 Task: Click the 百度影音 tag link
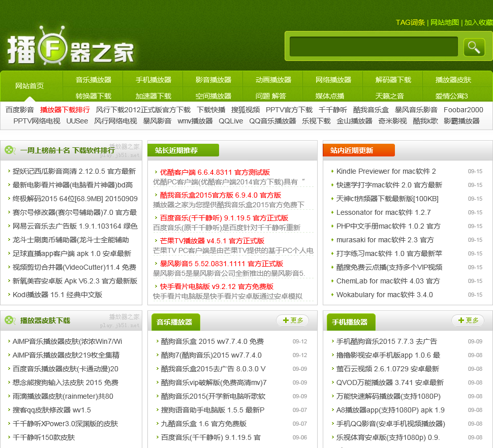(19, 110)
